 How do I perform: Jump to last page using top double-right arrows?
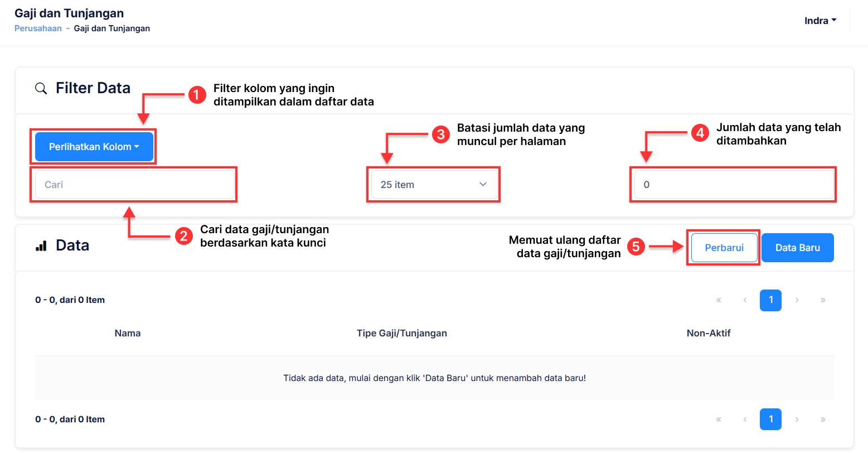[823, 300]
